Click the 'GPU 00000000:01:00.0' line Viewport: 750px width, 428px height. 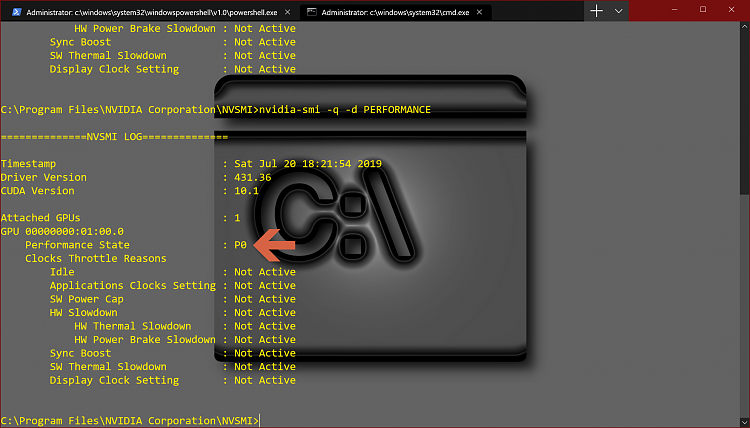coord(62,231)
